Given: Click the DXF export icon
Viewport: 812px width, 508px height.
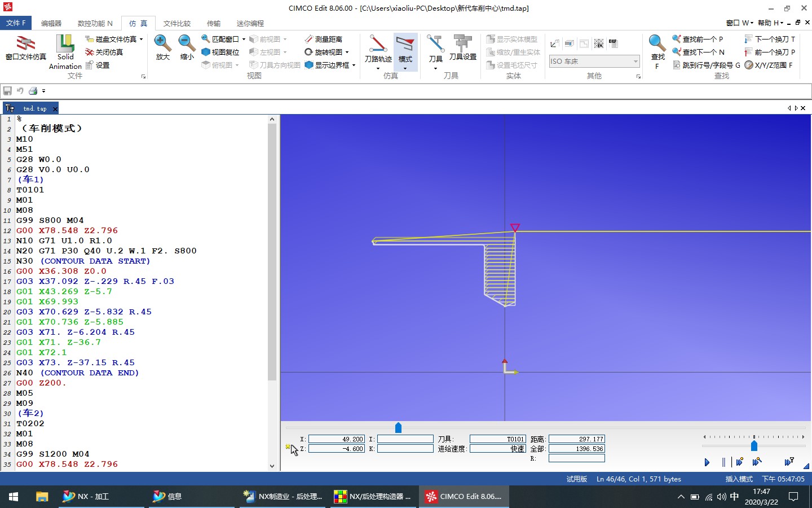Looking at the screenshot, I should tap(613, 43).
